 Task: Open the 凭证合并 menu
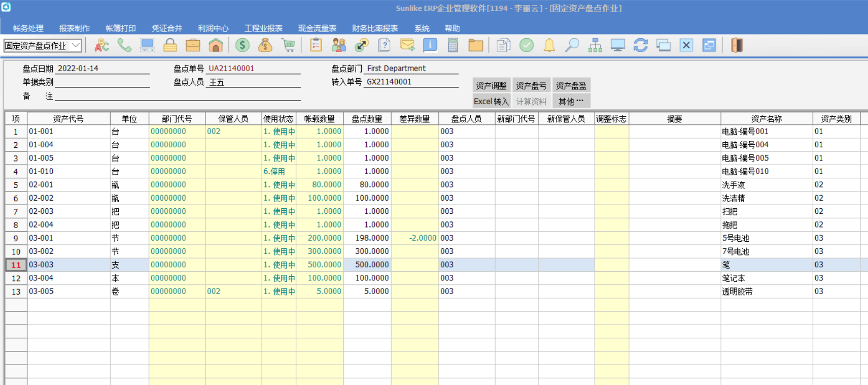tap(167, 28)
